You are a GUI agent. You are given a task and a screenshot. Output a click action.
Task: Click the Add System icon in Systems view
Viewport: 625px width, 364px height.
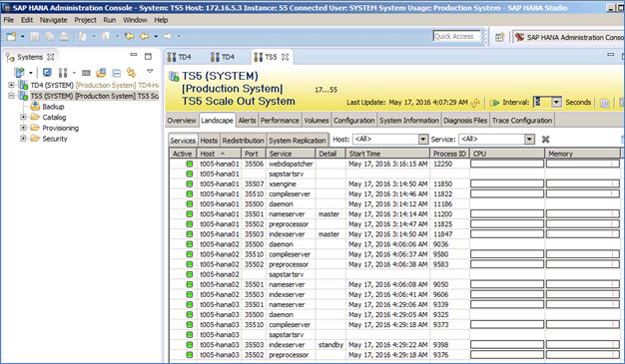coord(19,73)
